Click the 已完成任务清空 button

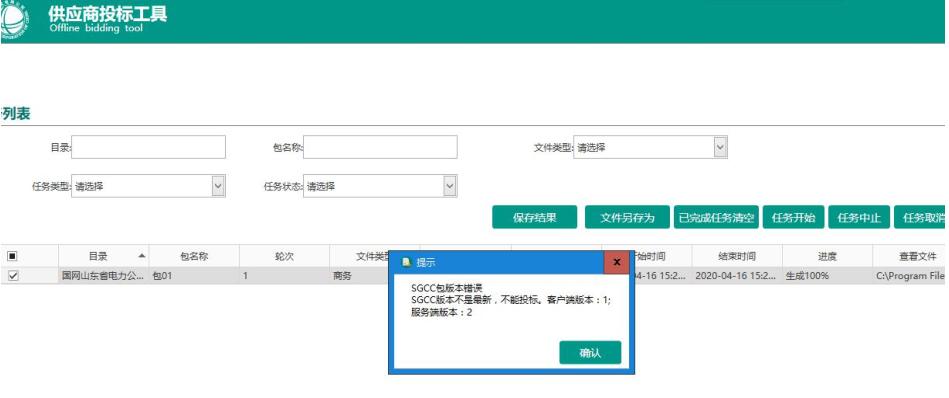click(x=717, y=218)
